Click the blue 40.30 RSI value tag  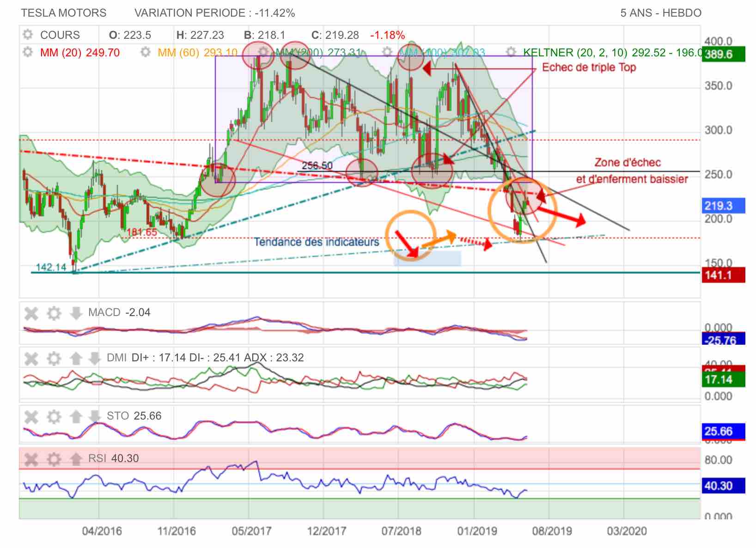tap(723, 486)
